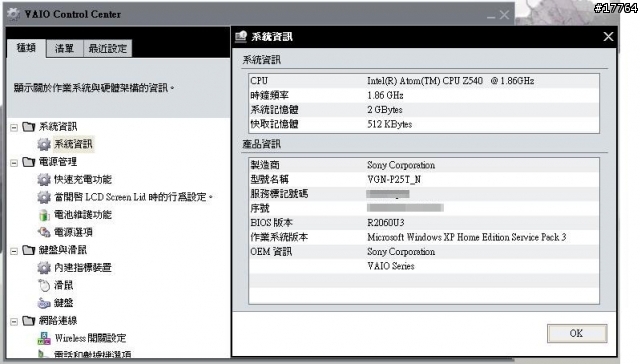Click the 系統資訊 gear icon in tree

click(x=44, y=144)
